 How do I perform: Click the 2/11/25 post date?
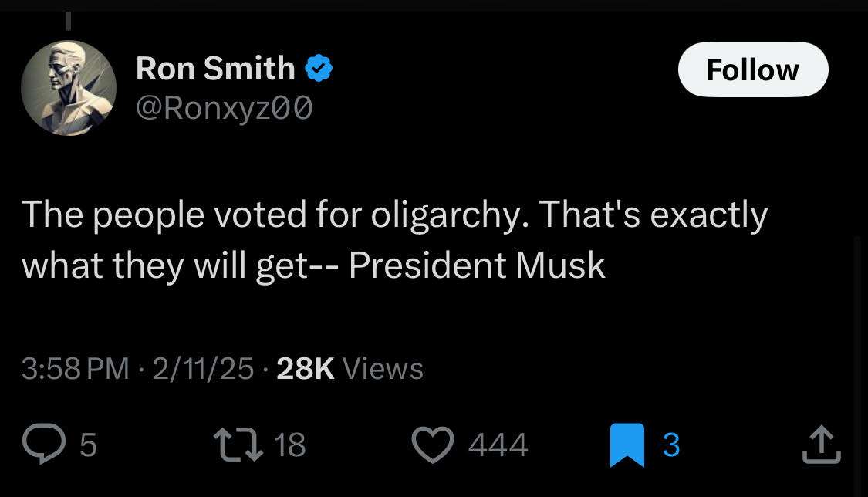tap(203, 369)
